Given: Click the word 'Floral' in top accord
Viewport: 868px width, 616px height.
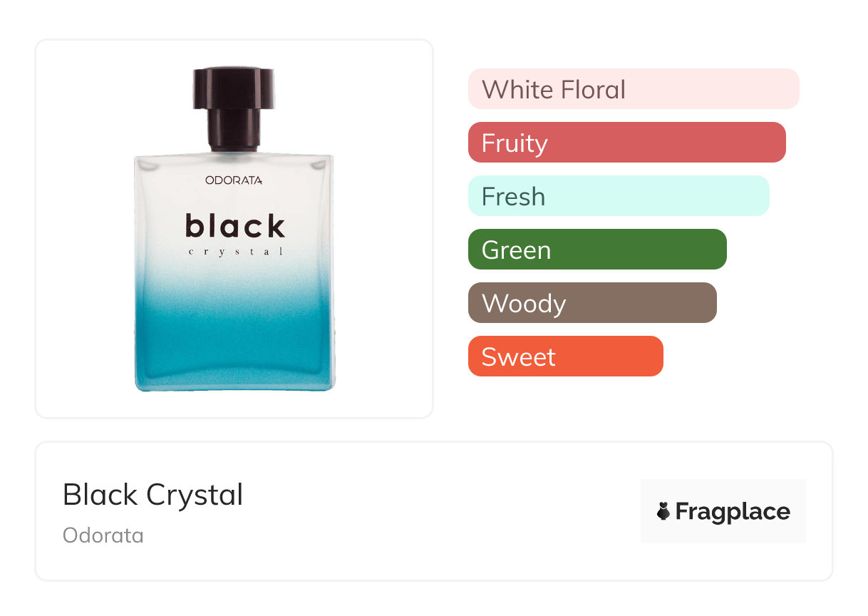Looking at the screenshot, I should click(593, 90).
